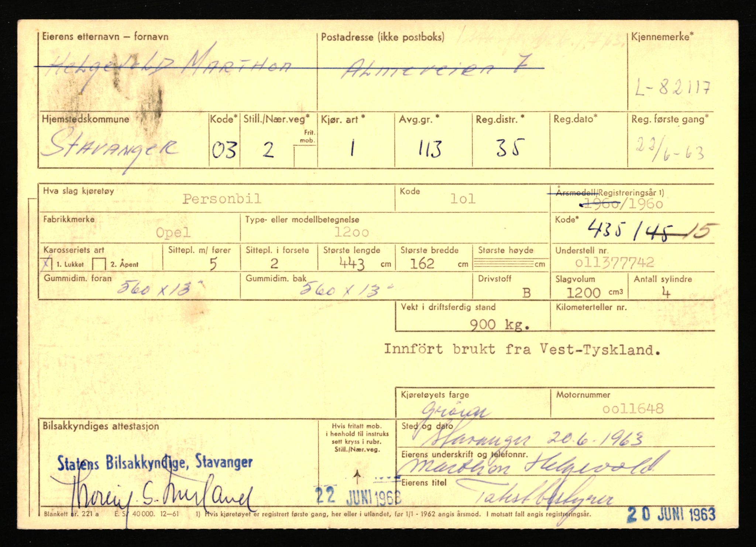Click the model designation '1200'

point(351,232)
